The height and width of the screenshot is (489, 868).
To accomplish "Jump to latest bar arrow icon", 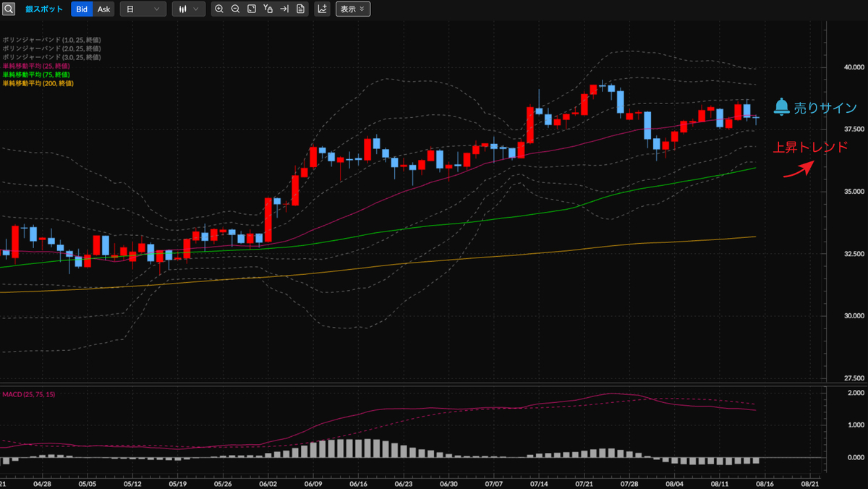I will [284, 9].
